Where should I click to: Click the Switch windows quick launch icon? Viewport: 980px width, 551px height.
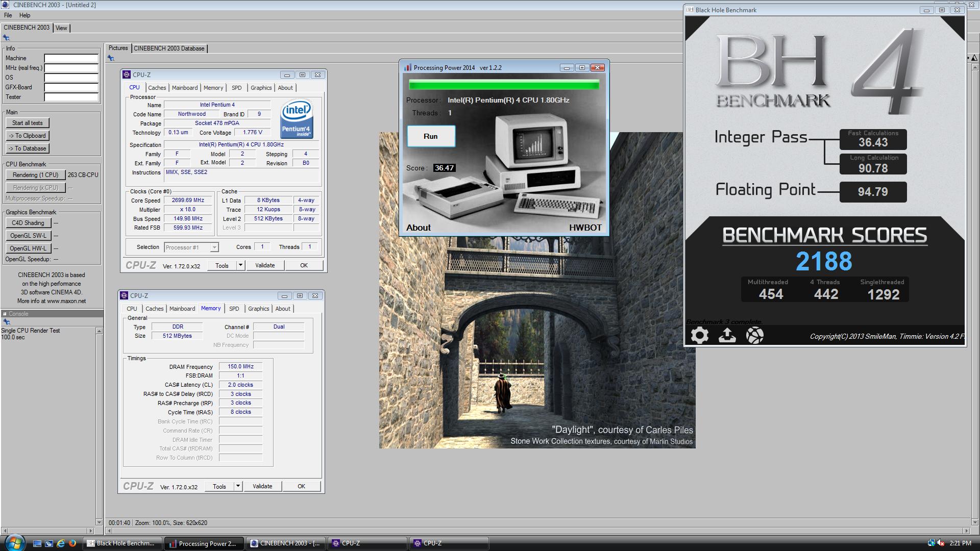pos(49,543)
